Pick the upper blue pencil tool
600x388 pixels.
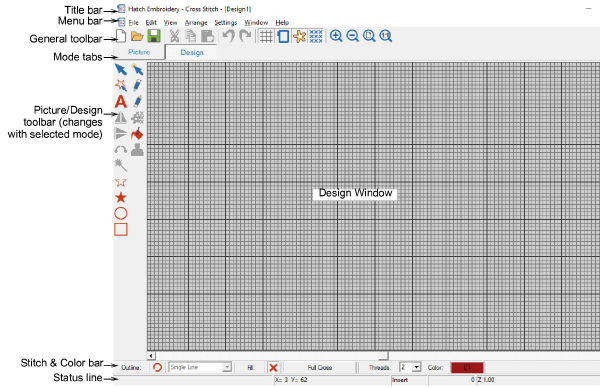click(x=137, y=85)
